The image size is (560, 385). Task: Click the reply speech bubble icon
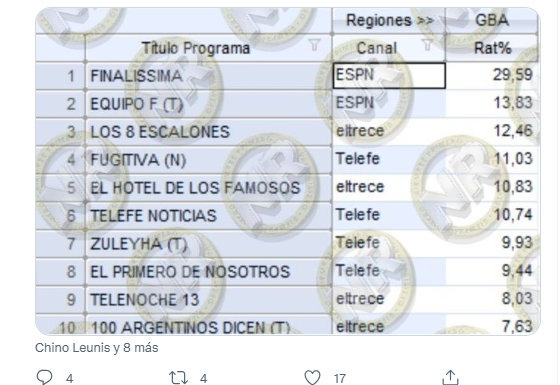click(x=44, y=377)
